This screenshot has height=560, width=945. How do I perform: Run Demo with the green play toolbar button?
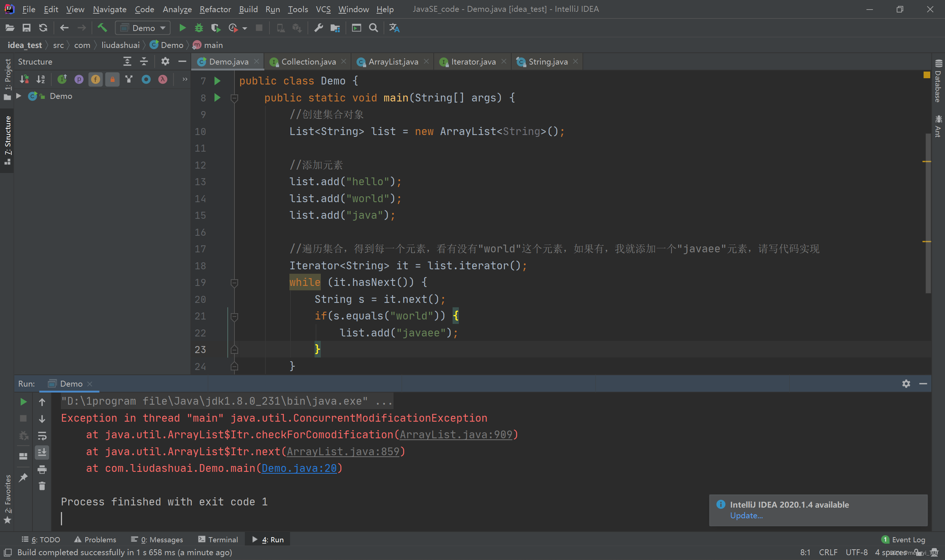tap(182, 28)
